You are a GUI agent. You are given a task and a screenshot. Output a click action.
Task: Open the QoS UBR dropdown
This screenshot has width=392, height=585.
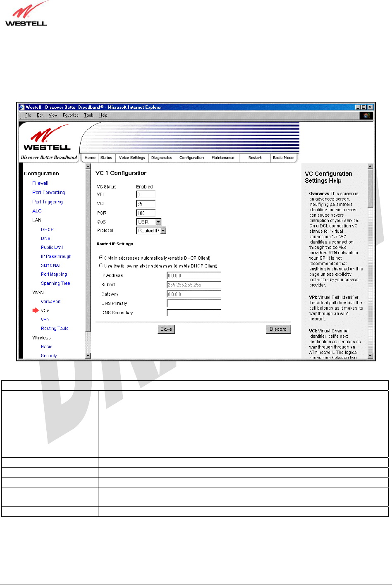(158, 222)
